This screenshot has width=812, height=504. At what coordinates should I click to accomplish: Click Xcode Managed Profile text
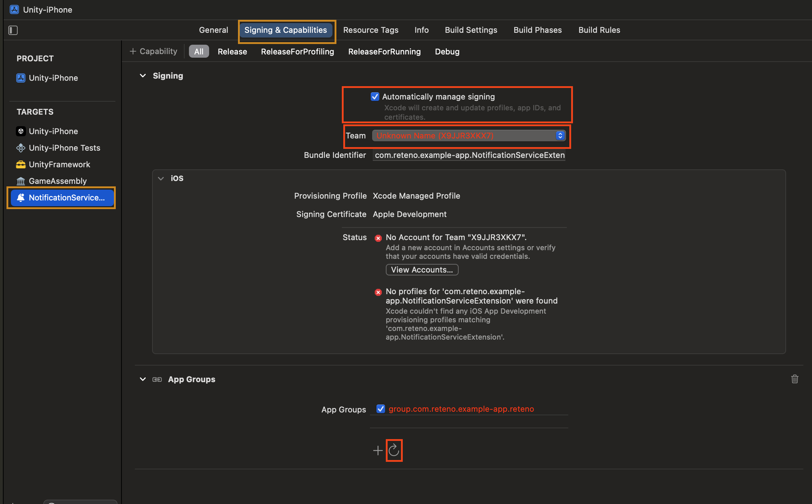click(416, 196)
